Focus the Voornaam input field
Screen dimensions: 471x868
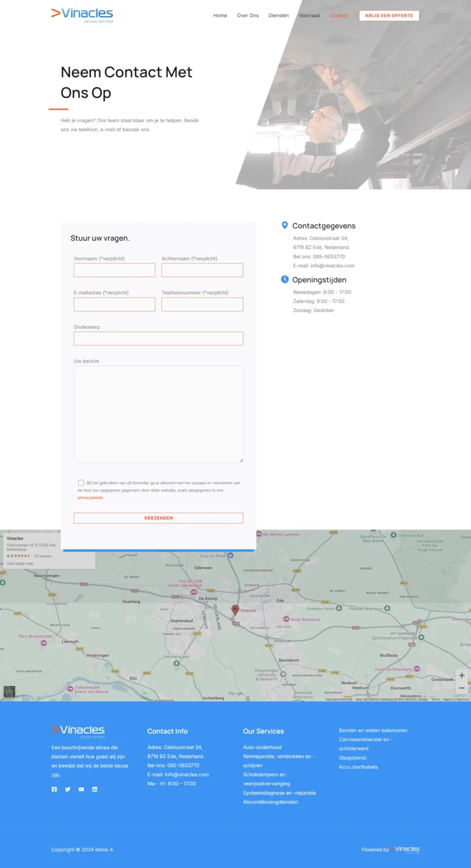coord(115,270)
